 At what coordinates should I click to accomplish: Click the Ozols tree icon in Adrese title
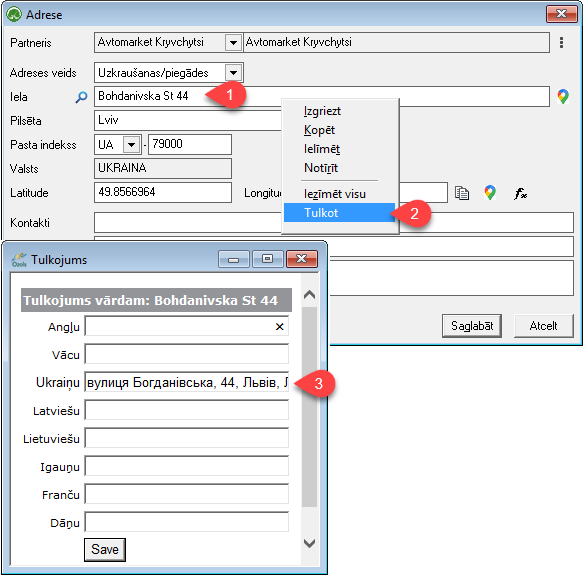click(x=14, y=15)
